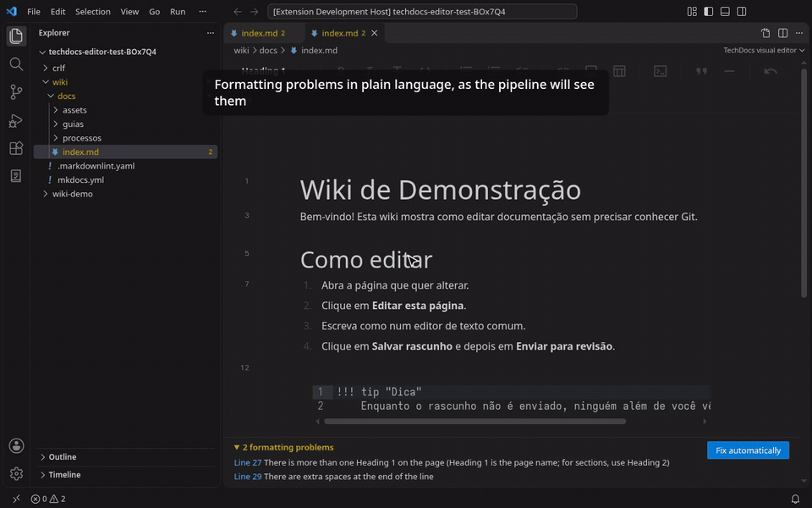This screenshot has height=508, width=812.
Task: Open the Selection menu
Action: (93, 11)
